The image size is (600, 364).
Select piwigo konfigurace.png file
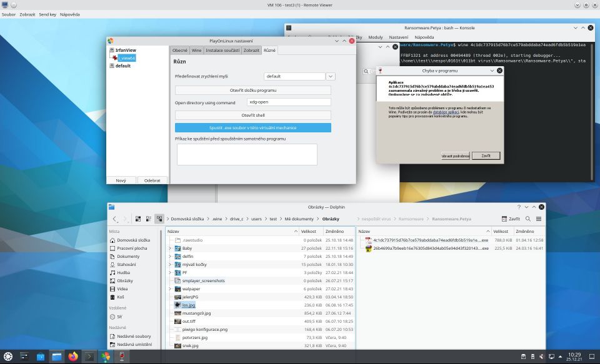[205, 329]
